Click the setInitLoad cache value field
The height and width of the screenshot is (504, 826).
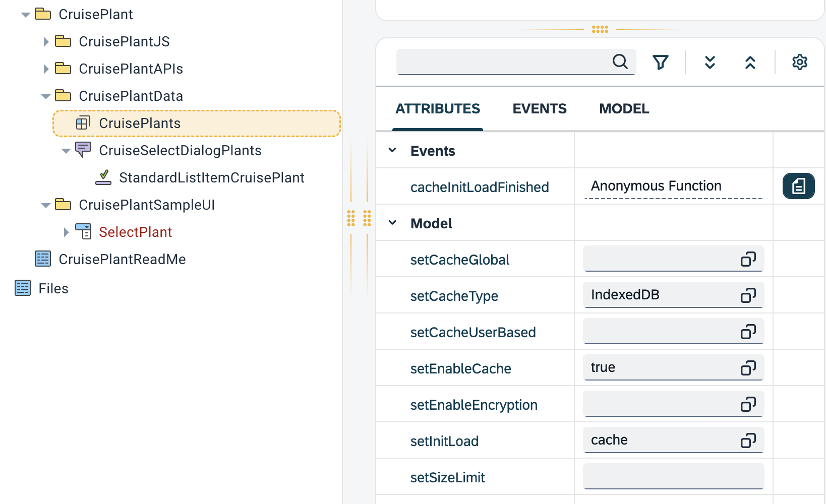pos(673,440)
